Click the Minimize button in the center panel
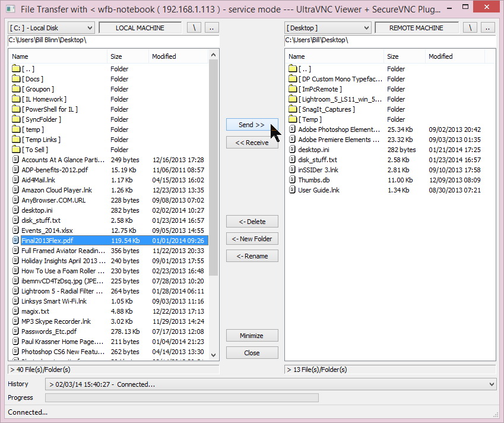This screenshot has width=504, height=423. pos(252,336)
